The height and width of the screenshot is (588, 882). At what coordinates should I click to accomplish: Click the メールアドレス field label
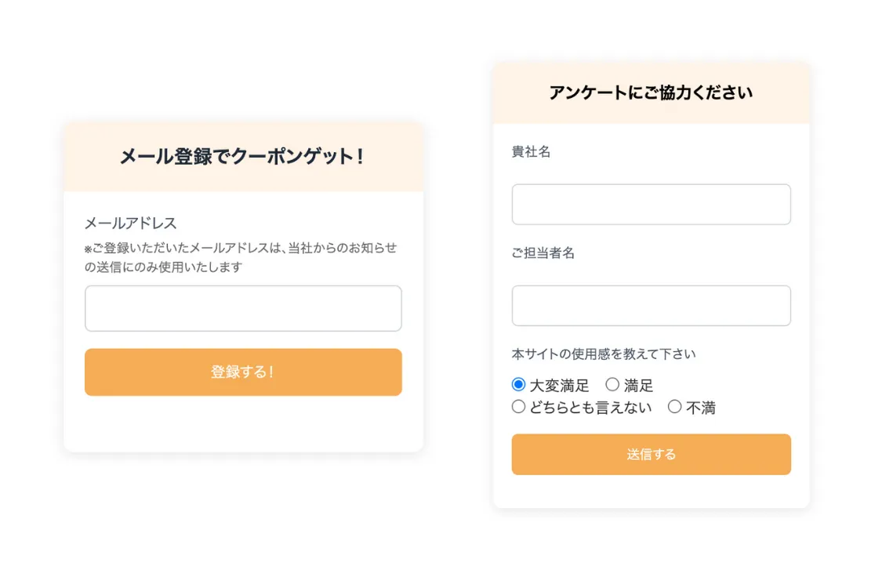coord(131,223)
